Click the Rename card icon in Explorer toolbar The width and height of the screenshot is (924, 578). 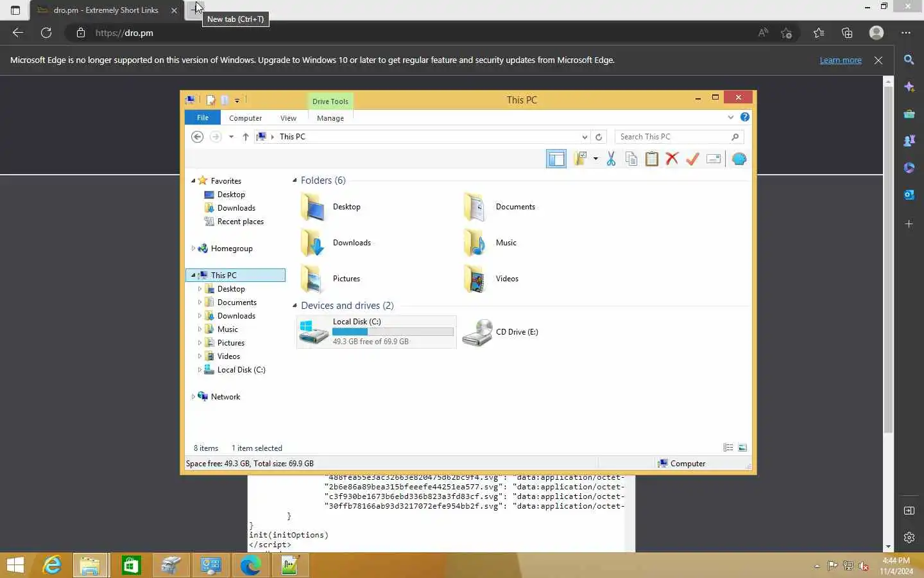coord(714,159)
